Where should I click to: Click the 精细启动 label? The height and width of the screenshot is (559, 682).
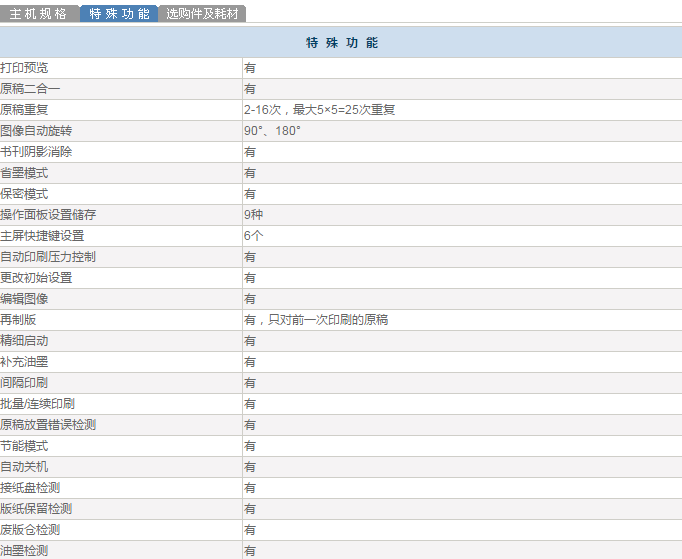click(24, 341)
